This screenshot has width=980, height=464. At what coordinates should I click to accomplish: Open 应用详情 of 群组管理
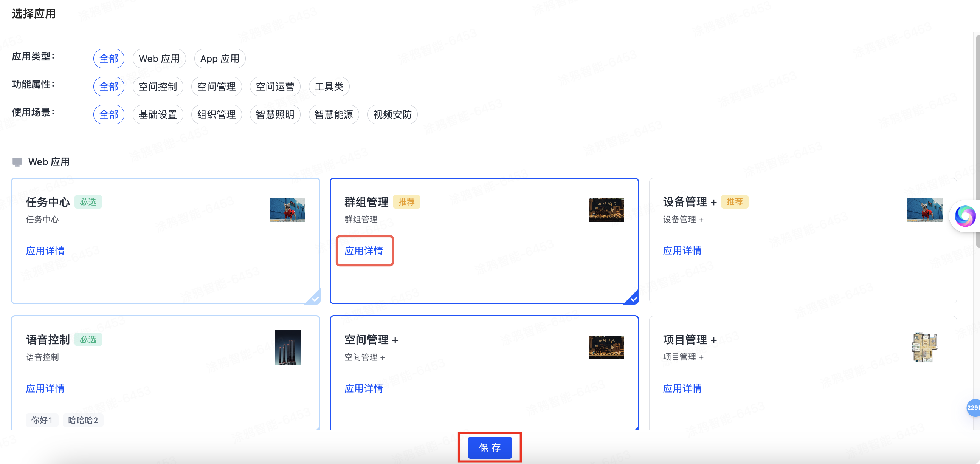coord(364,251)
